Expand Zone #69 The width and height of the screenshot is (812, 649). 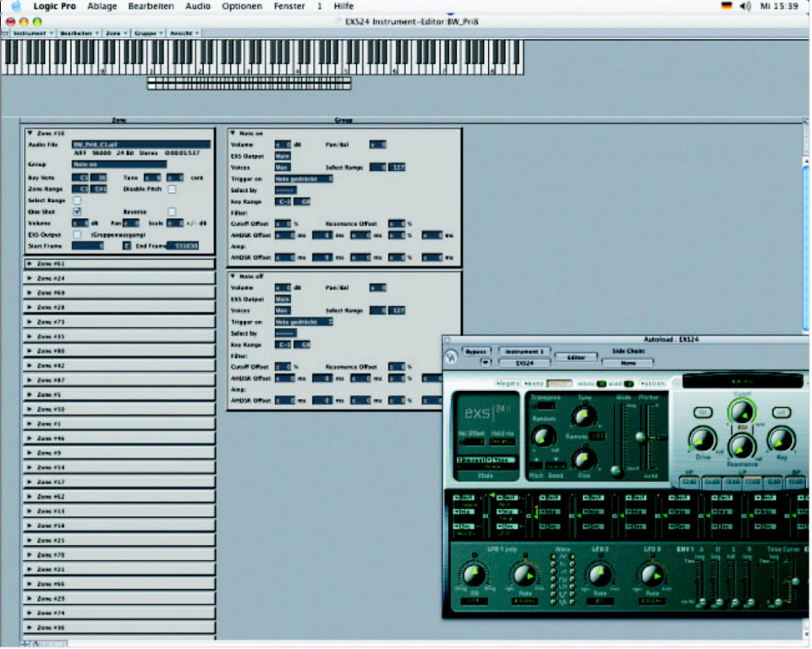pyautogui.click(x=30, y=293)
